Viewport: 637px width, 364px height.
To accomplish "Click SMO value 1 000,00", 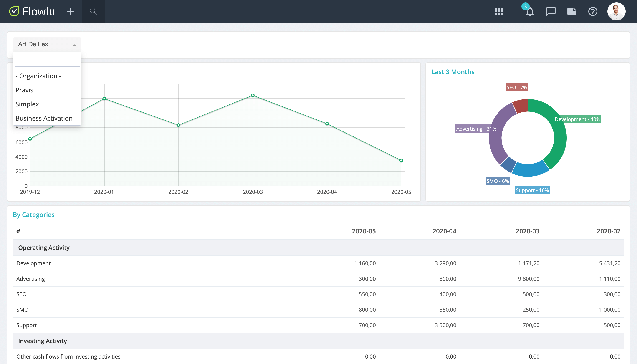I will click(610, 310).
